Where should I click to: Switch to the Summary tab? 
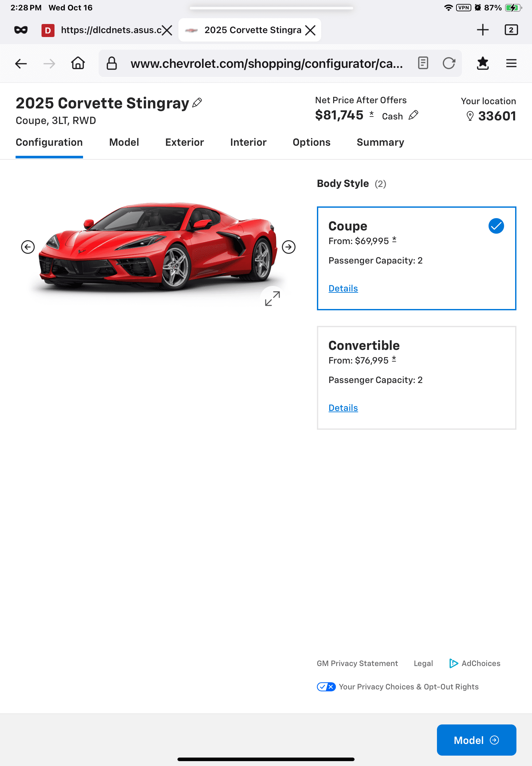click(x=380, y=142)
